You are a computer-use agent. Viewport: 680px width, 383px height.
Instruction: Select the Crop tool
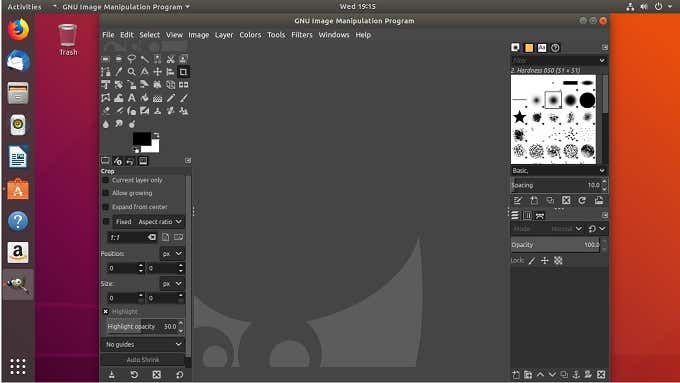pyautogui.click(x=183, y=72)
